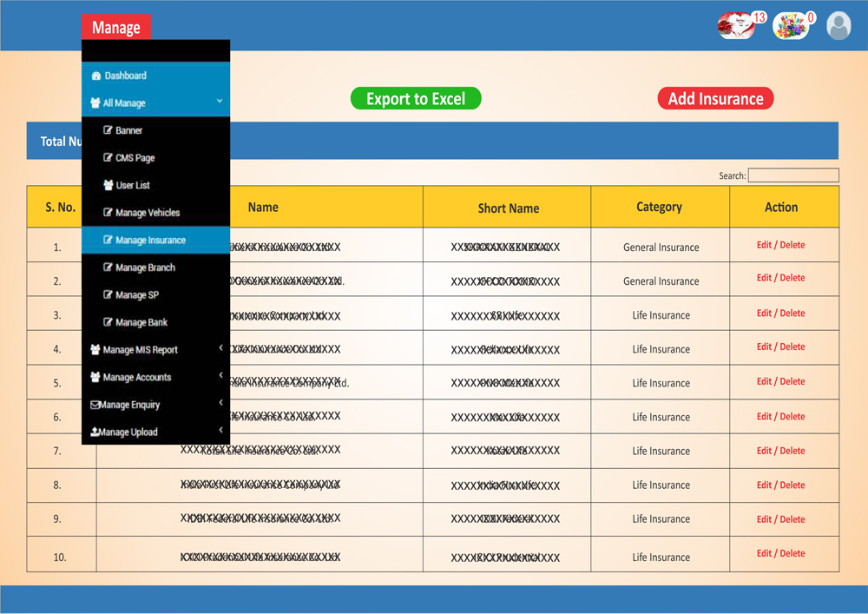This screenshot has width=868, height=614.
Task: Click the user profile avatar icon
Action: click(x=838, y=26)
